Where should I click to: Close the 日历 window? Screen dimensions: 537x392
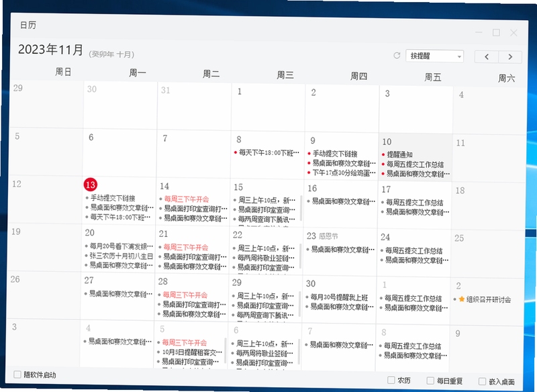[x=514, y=33]
